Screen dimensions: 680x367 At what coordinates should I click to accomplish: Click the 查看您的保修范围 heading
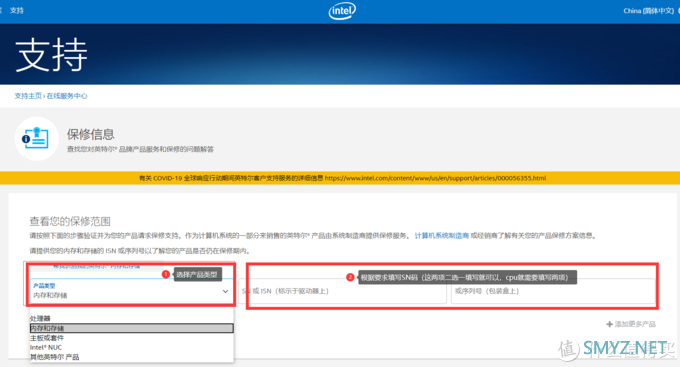point(70,221)
